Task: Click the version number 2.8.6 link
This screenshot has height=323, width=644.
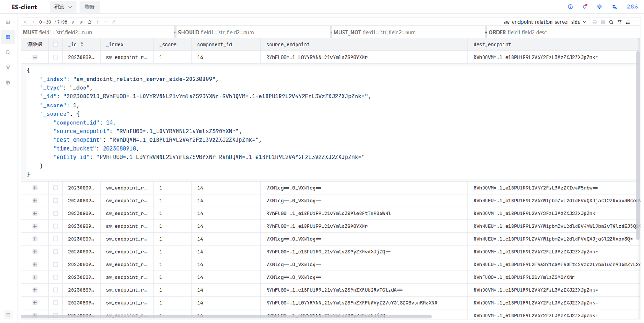Action: [632, 7]
